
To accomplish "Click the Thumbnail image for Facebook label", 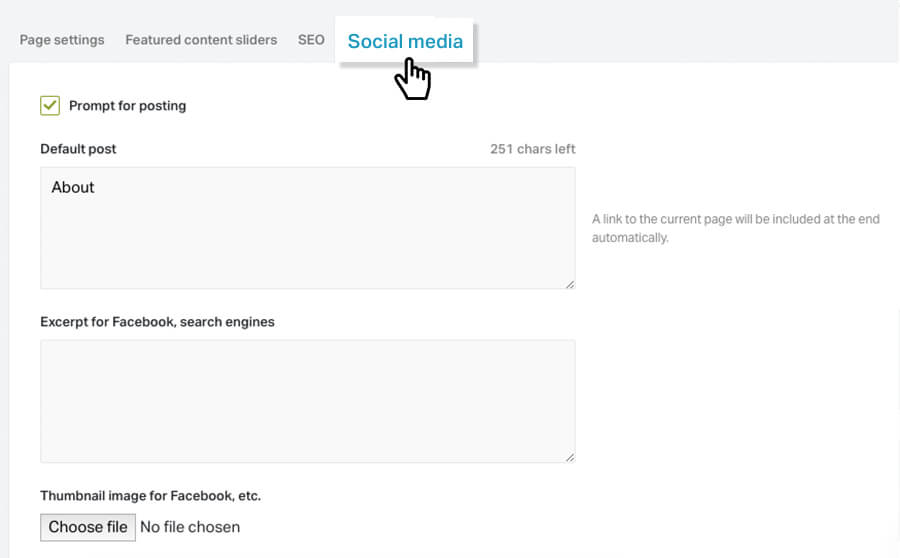I will pyautogui.click(x=150, y=496).
